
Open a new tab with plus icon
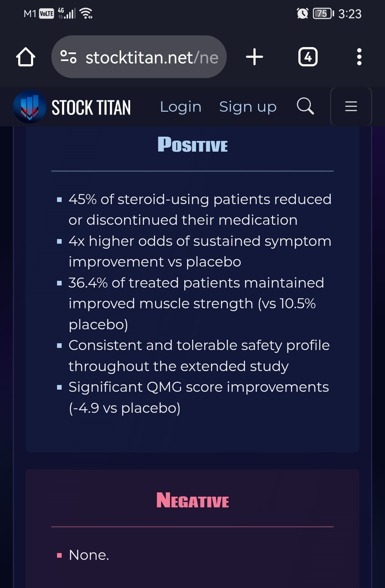255,57
